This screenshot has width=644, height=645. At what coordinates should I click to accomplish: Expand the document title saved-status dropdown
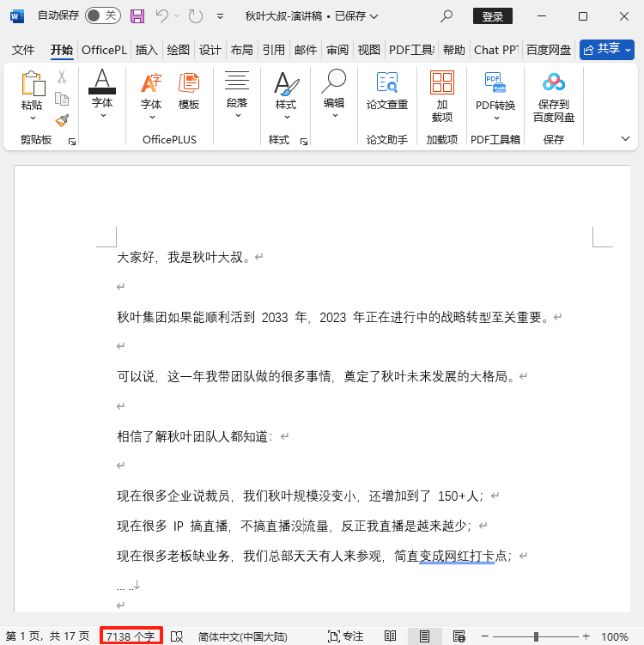coord(374,16)
